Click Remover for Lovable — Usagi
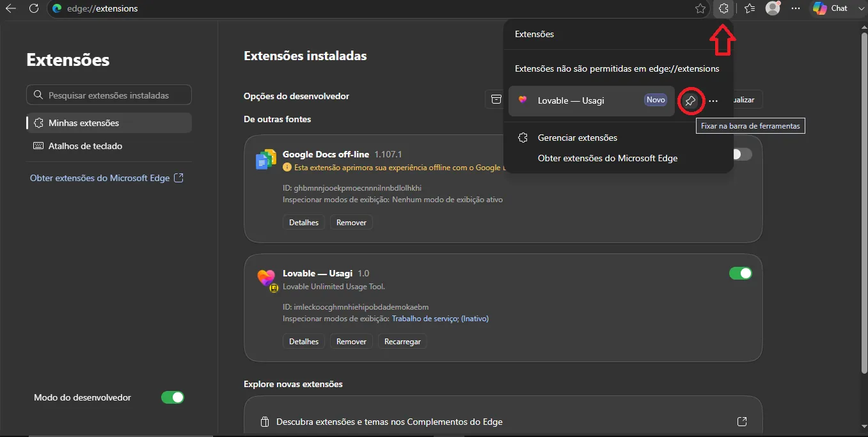This screenshot has height=437, width=868. pyautogui.click(x=351, y=342)
